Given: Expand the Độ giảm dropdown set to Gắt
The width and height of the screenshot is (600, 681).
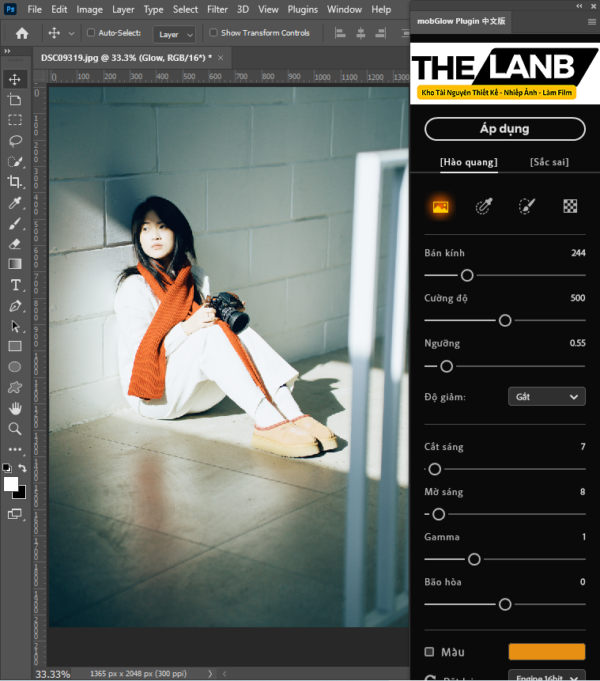Looking at the screenshot, I should point(546,397).
